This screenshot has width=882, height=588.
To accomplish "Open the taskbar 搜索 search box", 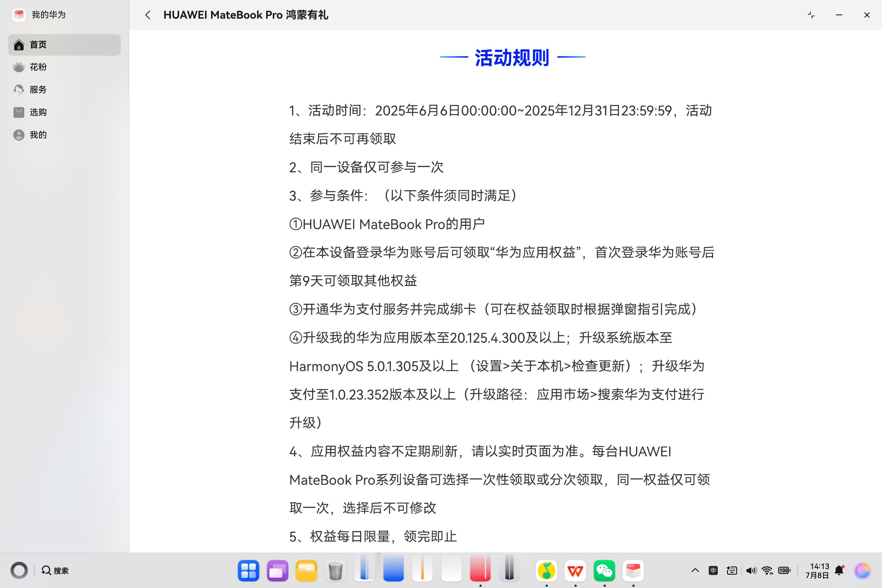I will tap(55, 570).
